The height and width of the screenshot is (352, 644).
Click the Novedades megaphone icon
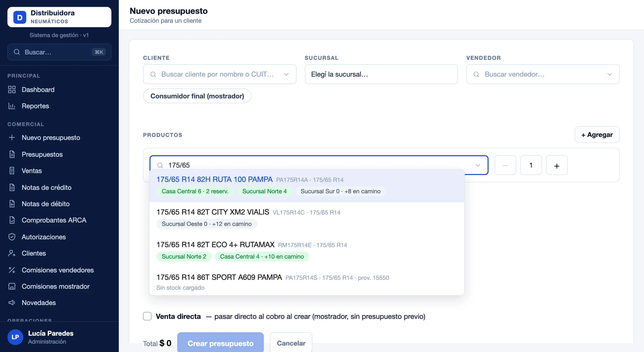point(12,302)
